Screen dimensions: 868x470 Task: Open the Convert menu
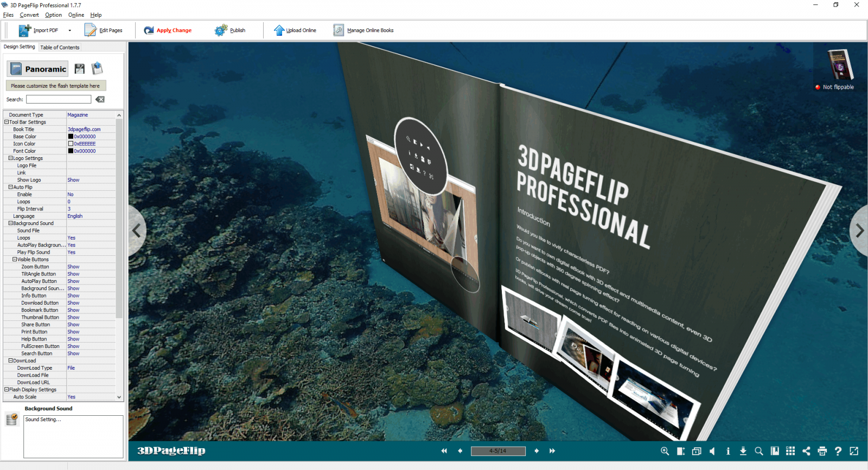[x=29, y=15]
